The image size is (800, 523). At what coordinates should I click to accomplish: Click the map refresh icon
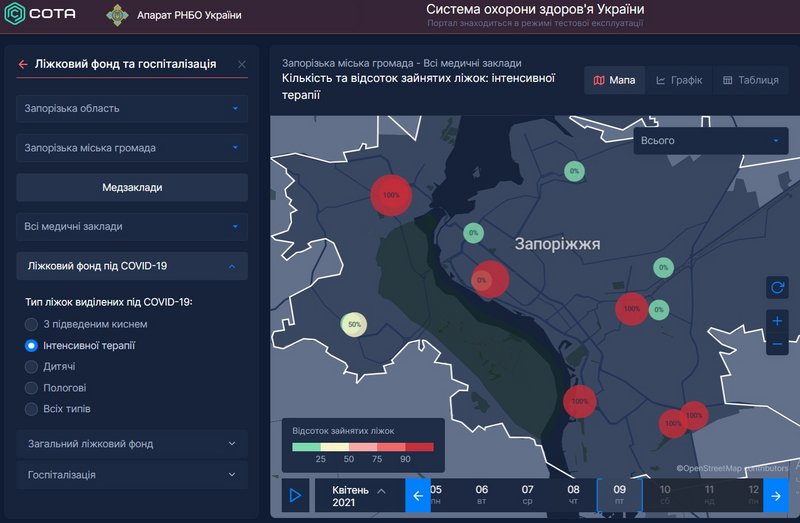click(777, 288)
